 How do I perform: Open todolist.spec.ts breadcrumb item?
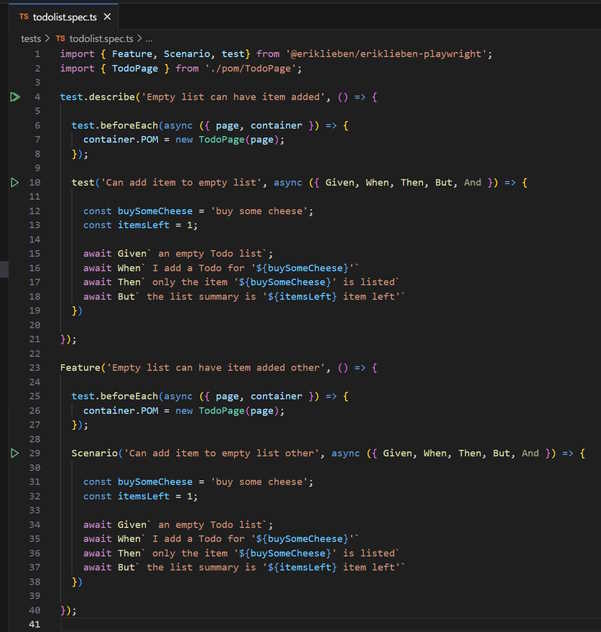pos(101,39)
